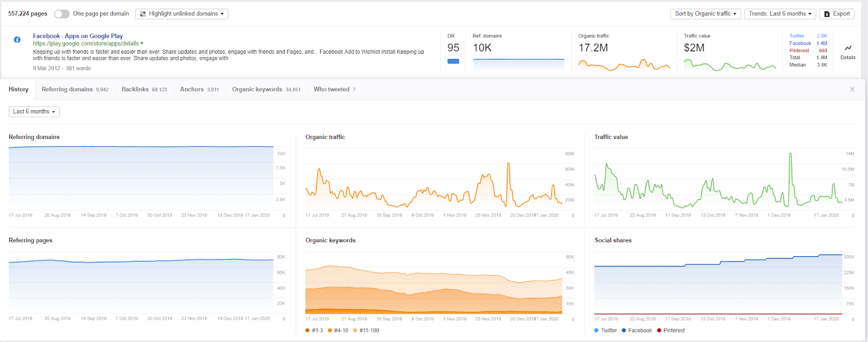The image size is (868, 342).
Task: Click the DR 95 blue bar
Action: click(453, 61)
